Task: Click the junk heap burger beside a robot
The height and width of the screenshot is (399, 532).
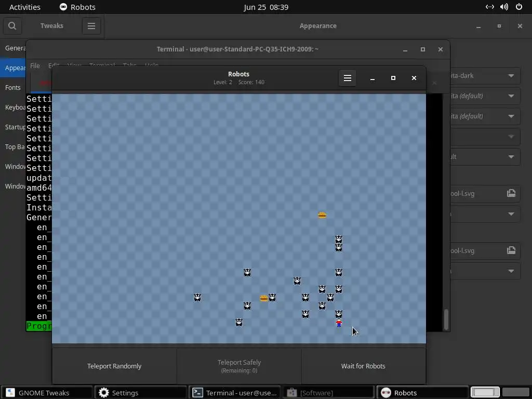Action: click(x=264, y=298)
